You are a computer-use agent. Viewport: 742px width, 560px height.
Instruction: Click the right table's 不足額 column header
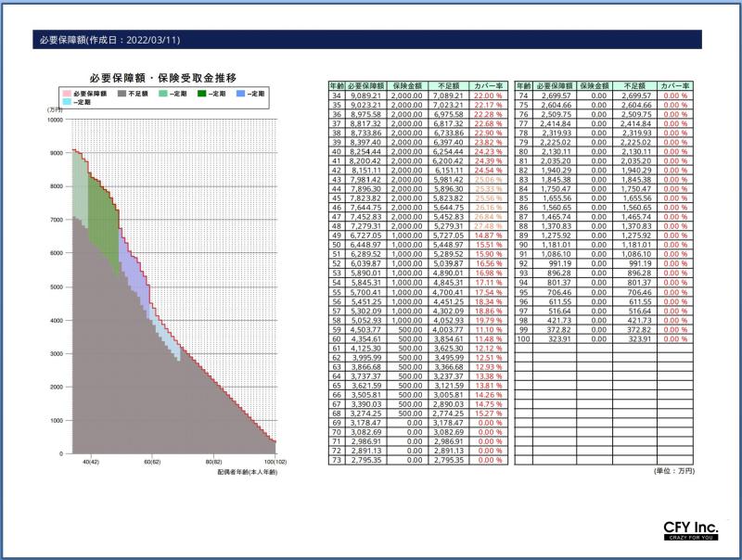pyautogui.click(x=633, y=85)
